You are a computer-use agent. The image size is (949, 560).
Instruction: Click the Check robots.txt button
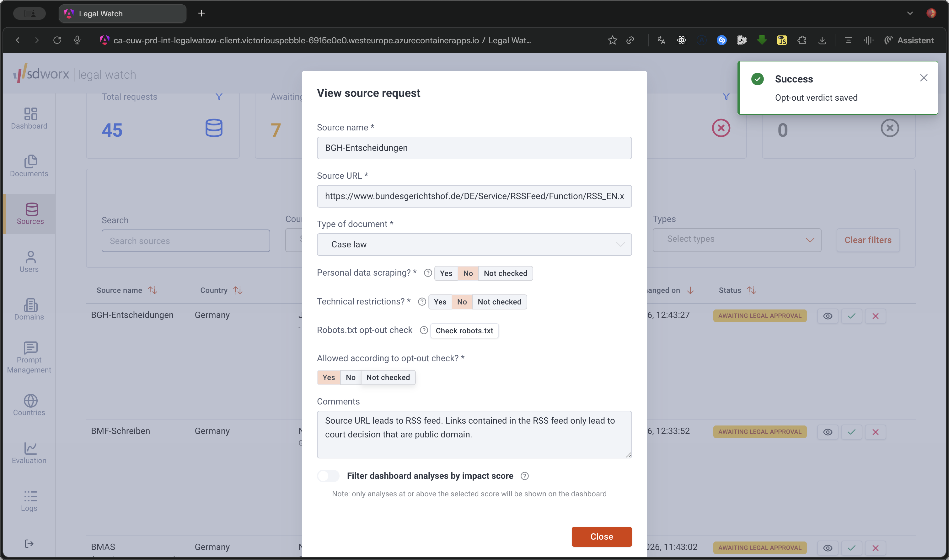click(x=464, y=330)
